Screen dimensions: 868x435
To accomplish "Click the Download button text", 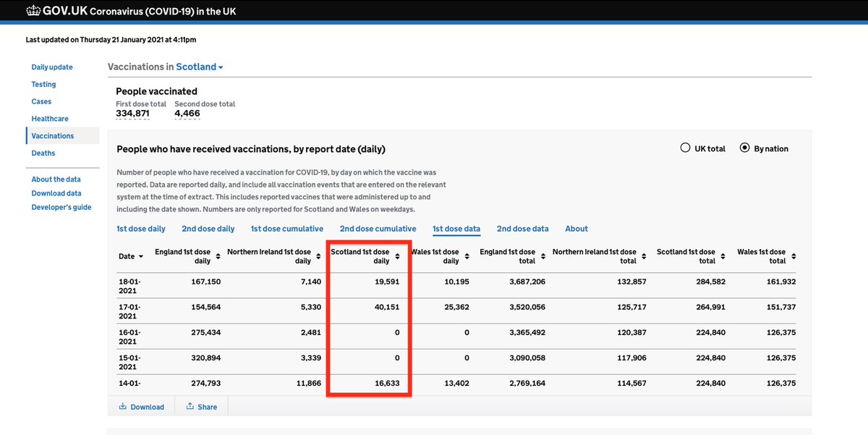I will click(148, 407).
